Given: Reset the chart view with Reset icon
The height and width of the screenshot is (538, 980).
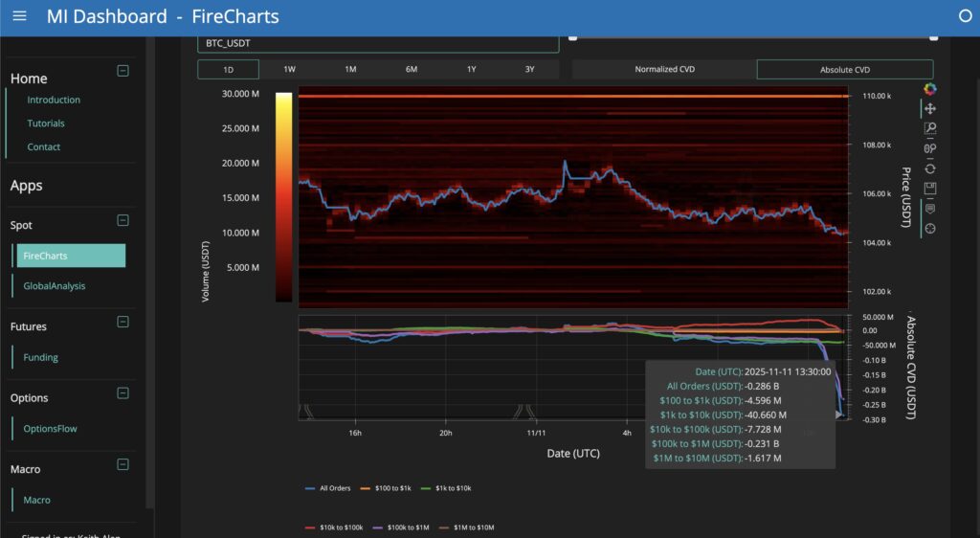Looking at the screenshot, I should (929, 168).
